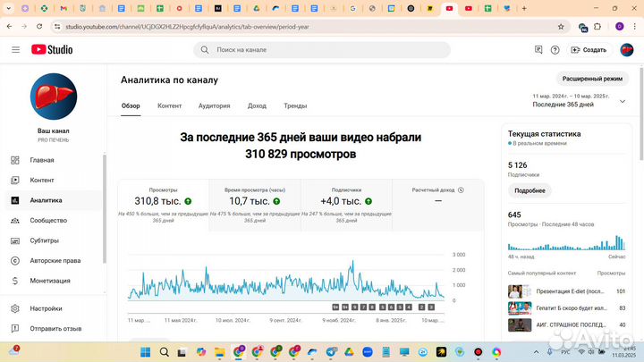
Task: Click 'Подробнее' under subscriber count
Action: pyautogui.click(x=530, y=190)
